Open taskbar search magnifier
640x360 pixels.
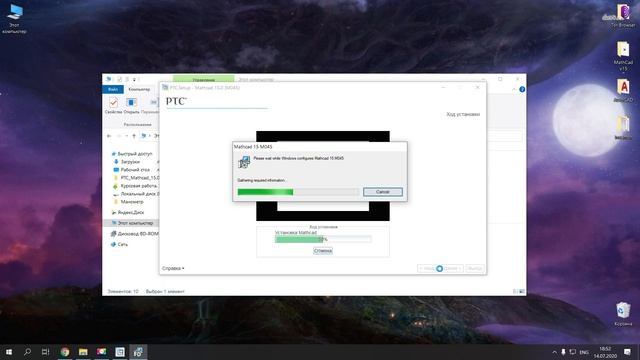point(27,352)
